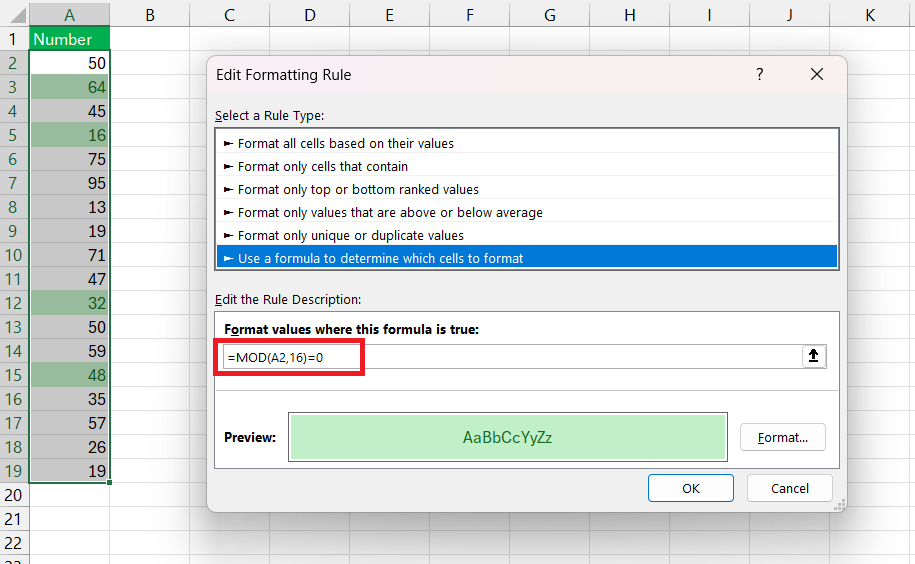Screen dimensions: 915x564
Task: Select row 22 header
Action: (15, 542)
